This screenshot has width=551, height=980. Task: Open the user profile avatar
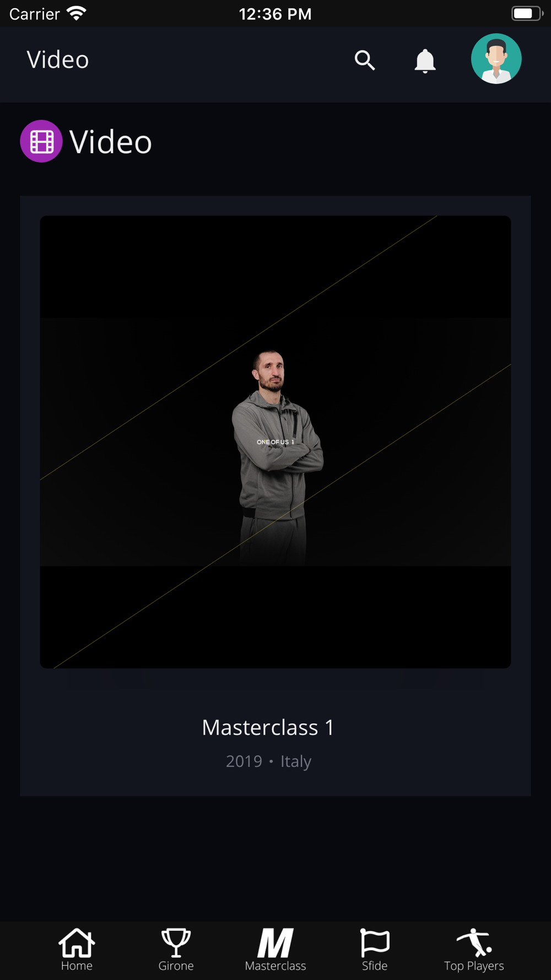(496, 58)
